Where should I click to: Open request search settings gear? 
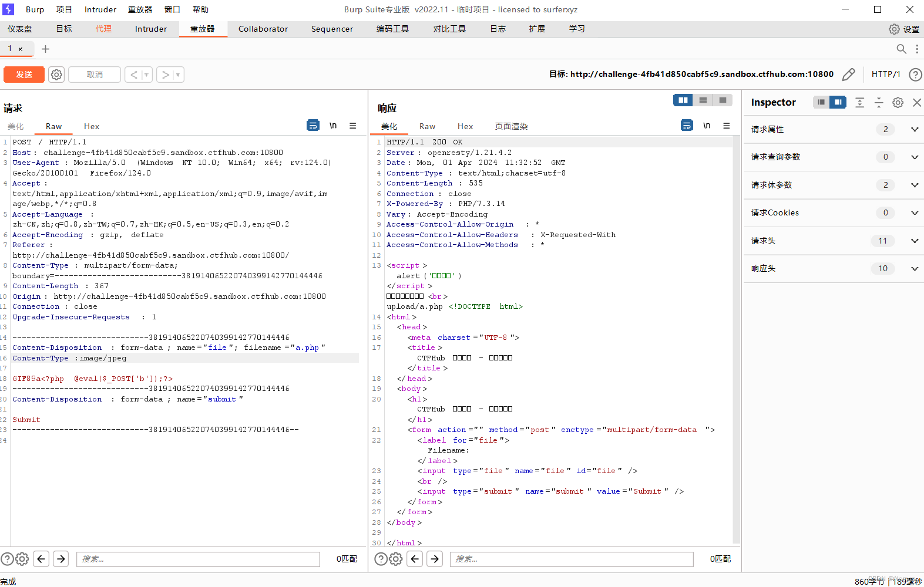point(22,559)
